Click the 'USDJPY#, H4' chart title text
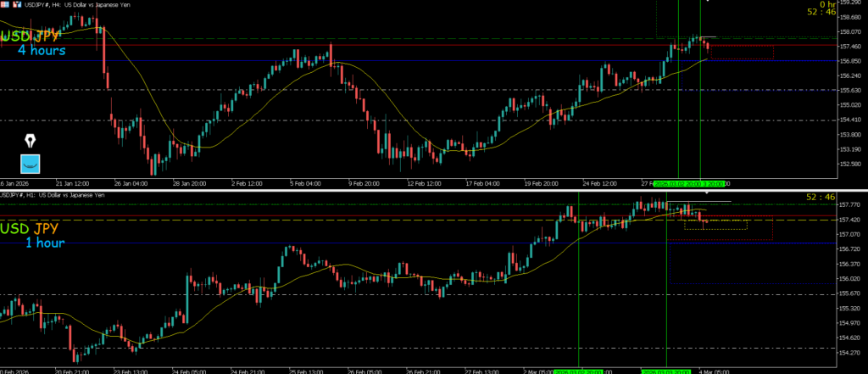The width and height of the screenshot is (868, 374). (x=51, y=6)
